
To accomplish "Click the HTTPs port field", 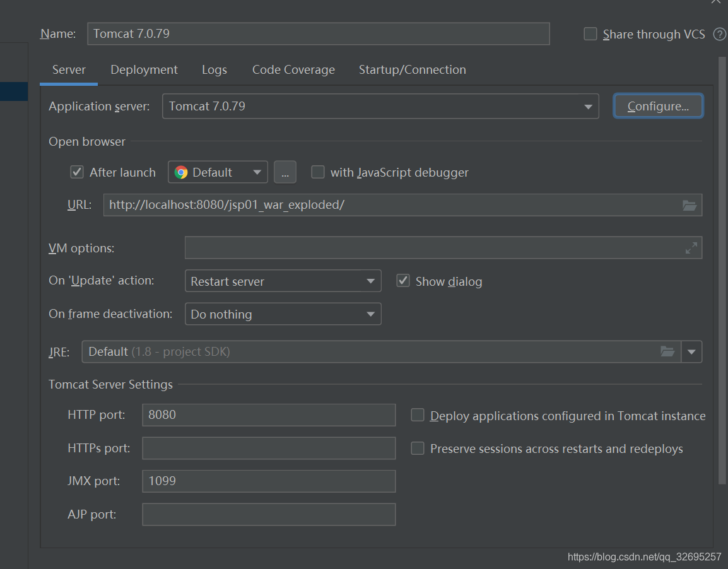I will [269, 449].
